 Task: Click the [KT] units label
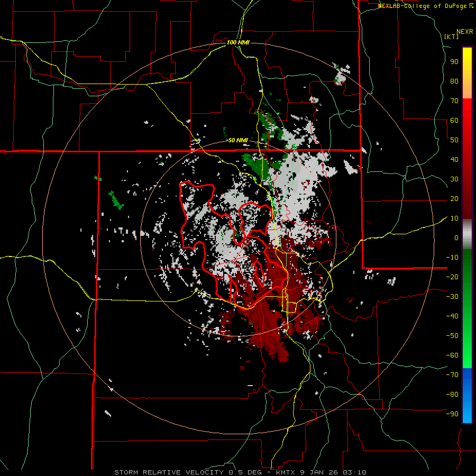(452, 36)
